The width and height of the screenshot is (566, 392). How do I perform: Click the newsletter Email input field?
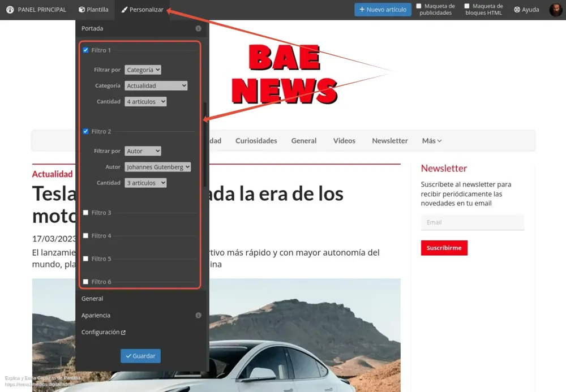[x=472, y=222]
